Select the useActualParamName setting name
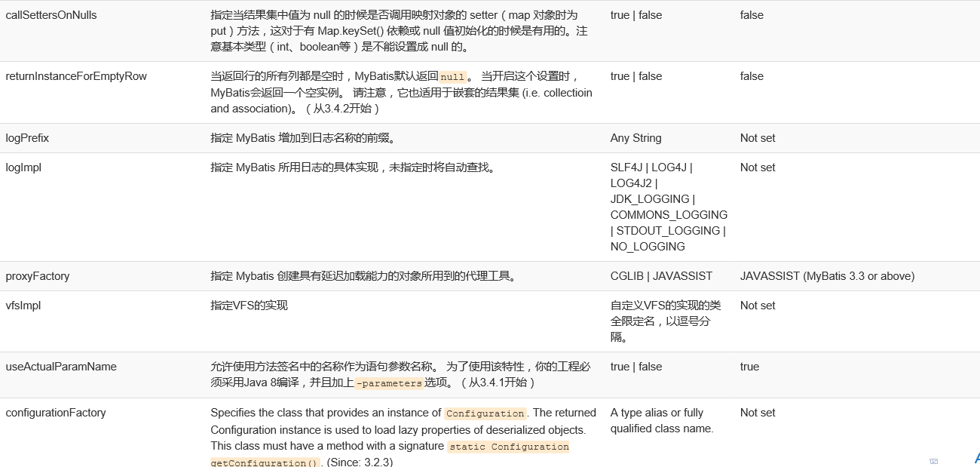980x467 pixels. (x=61, y=367)
